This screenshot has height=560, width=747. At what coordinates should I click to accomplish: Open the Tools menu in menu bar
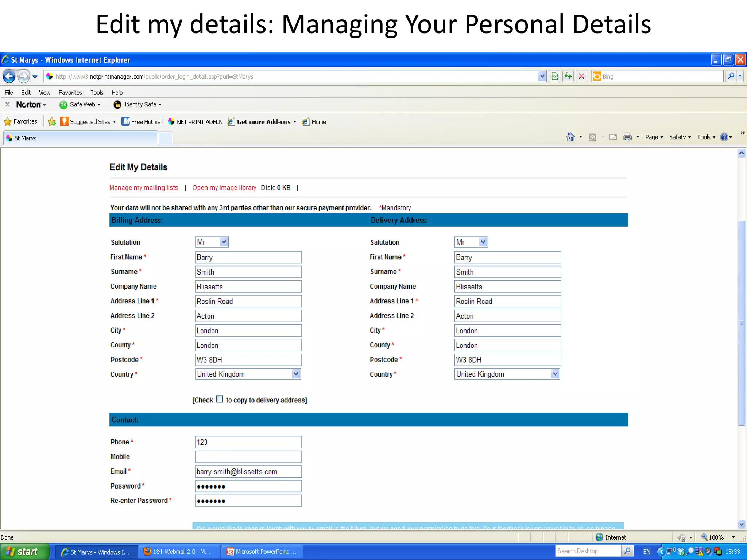point(97,93)
